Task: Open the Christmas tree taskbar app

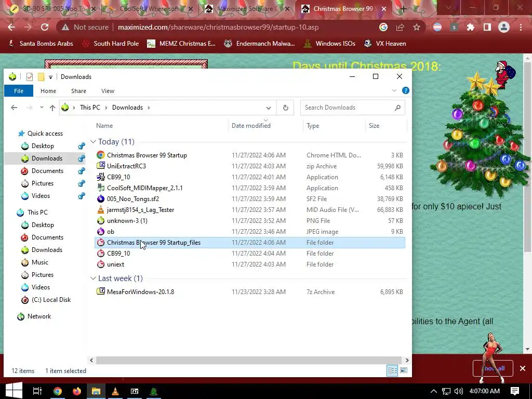Action: pyautogui.click(x=154, y=391)
